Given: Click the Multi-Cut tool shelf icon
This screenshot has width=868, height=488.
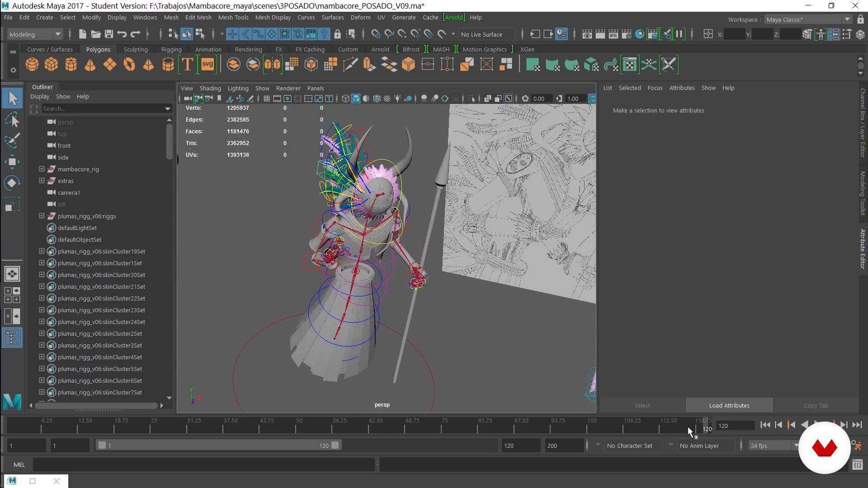Looking at the screenshot, I should pos(350,65).
